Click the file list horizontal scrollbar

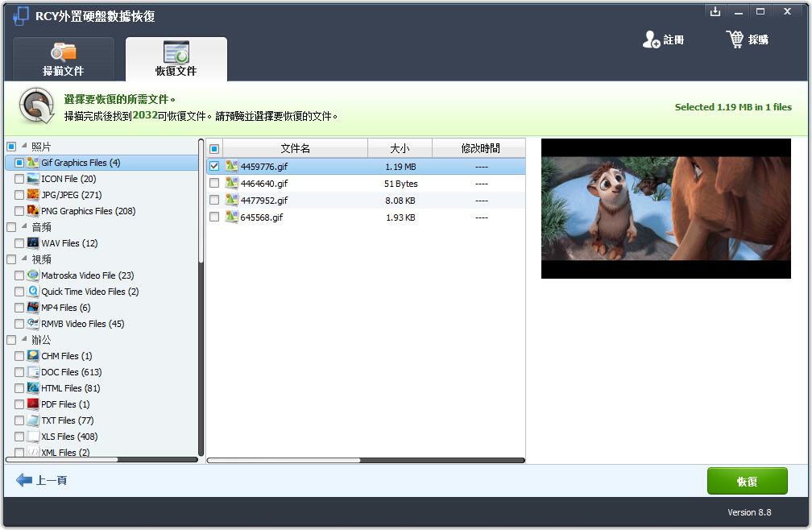pyautogui.click(x=284, y=461)
